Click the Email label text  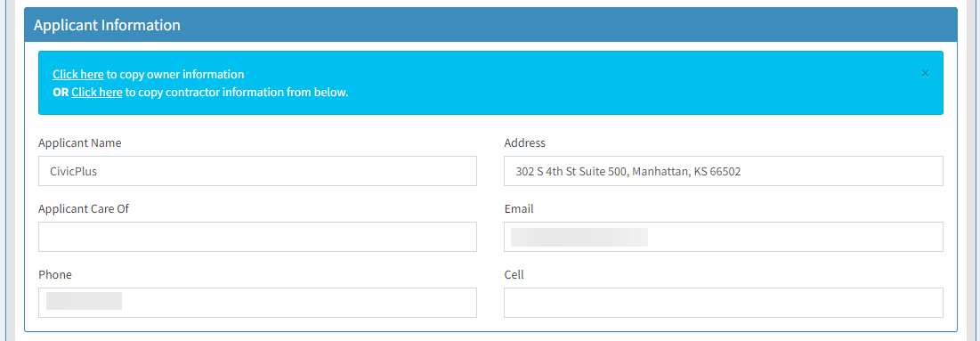pyautogui.click(x=519, y=209)
